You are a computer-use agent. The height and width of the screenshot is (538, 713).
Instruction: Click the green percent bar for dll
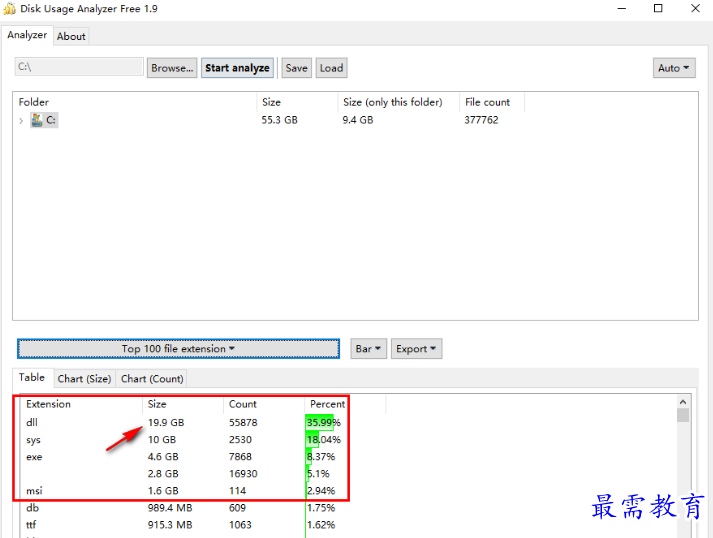click(319, 422)
